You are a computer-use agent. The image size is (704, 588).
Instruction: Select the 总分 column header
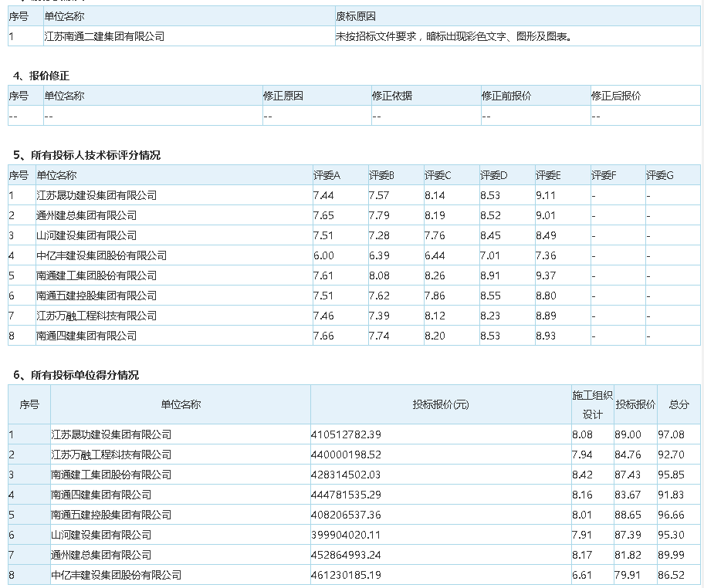679,405
